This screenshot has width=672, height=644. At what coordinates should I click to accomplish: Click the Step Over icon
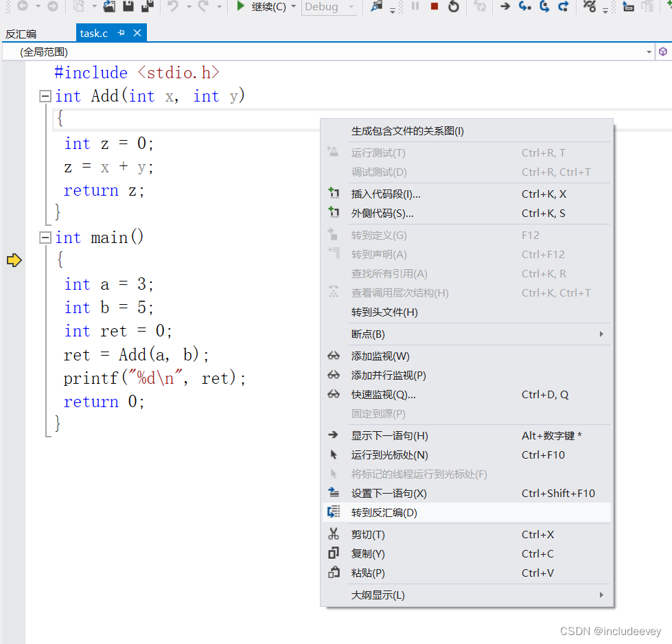click(544, 6)
